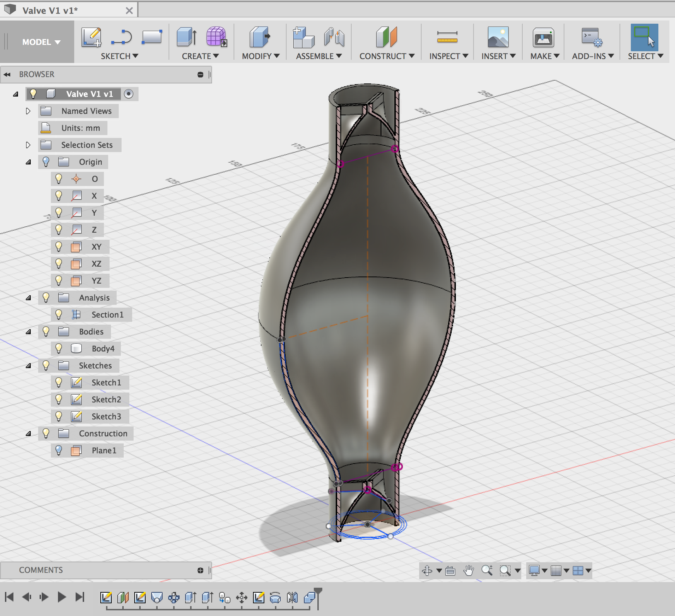This screenshot has width=675, height=616.
Task: Open the Orbit type dropdown arrow
Action: (439, 570)
